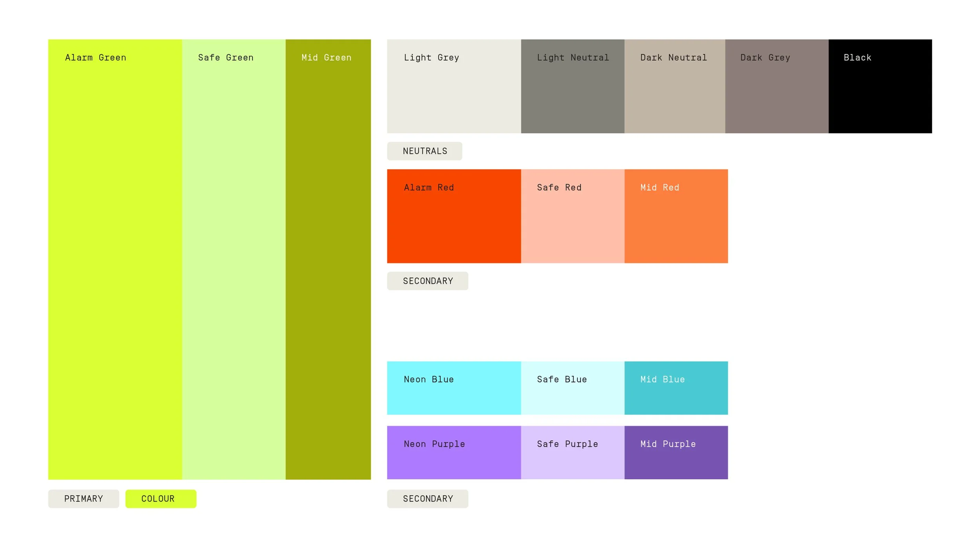Screen dimensions: 980x551
Task: Select the Alarm Red swatch
Action: pyautogui.click(x=454, y=216)
